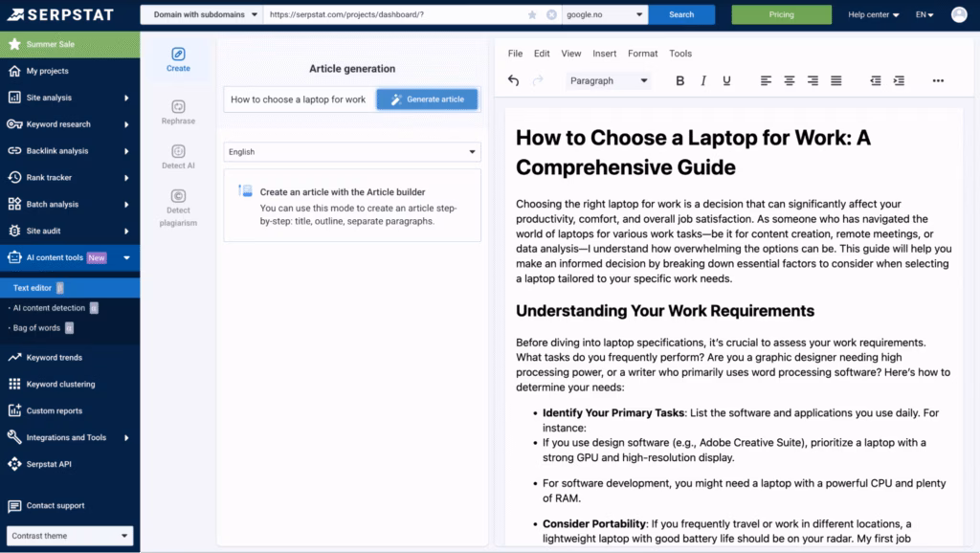Open the Domain with subdomains dropdown

click(202, 15)
